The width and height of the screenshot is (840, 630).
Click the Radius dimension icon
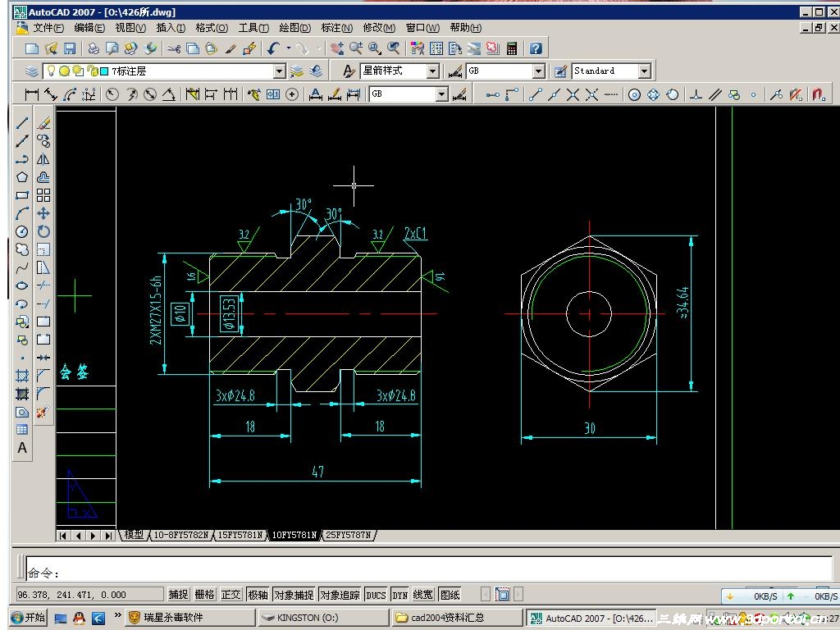click(112, 95)
